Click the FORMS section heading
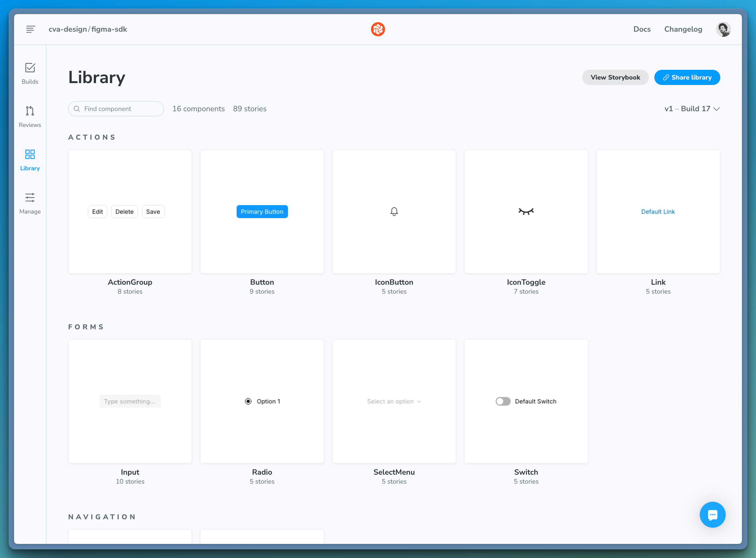This screenshot has height=558, width=756. (86, 327)
